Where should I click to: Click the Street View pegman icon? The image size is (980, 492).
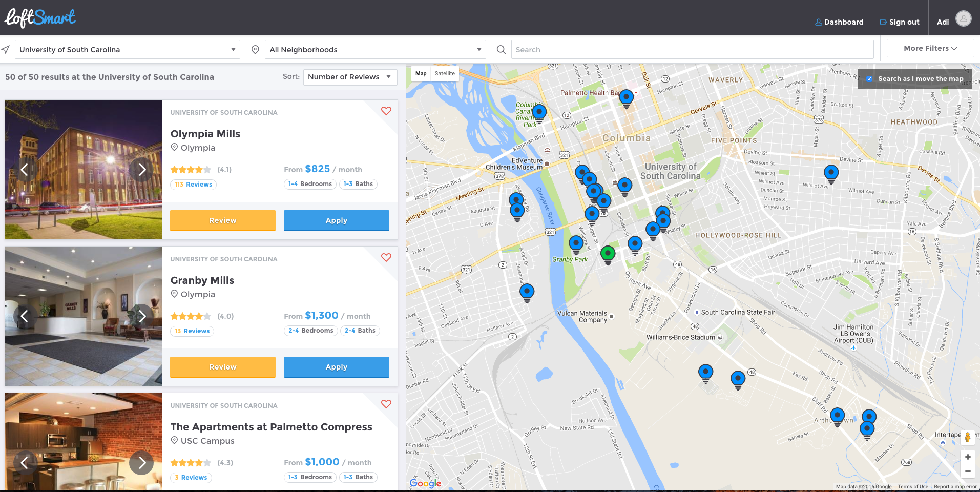pos(967,437)
